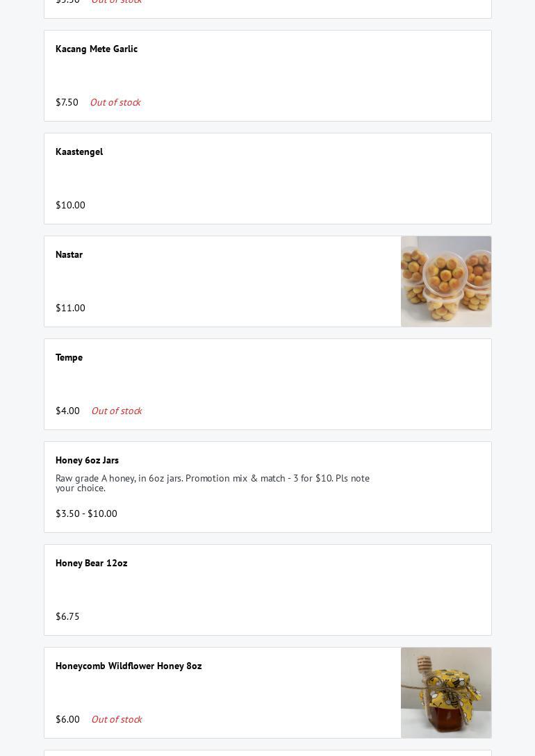
Task: Click the $10.00 Kaastengel price
Action: coord(70,205)
